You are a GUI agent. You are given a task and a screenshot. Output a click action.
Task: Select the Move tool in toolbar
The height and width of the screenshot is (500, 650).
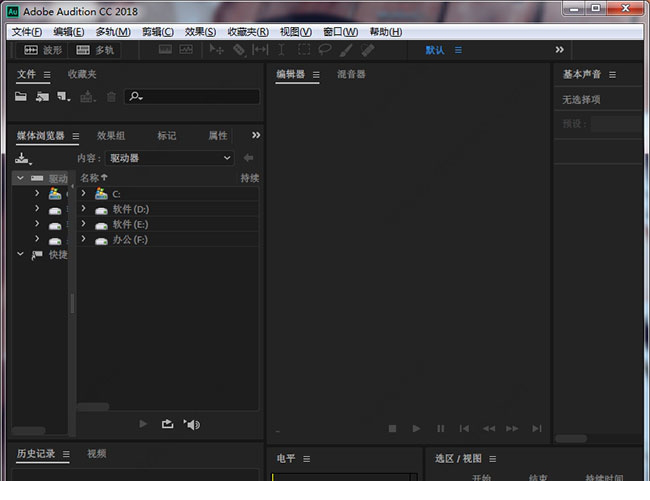(216, 50)
